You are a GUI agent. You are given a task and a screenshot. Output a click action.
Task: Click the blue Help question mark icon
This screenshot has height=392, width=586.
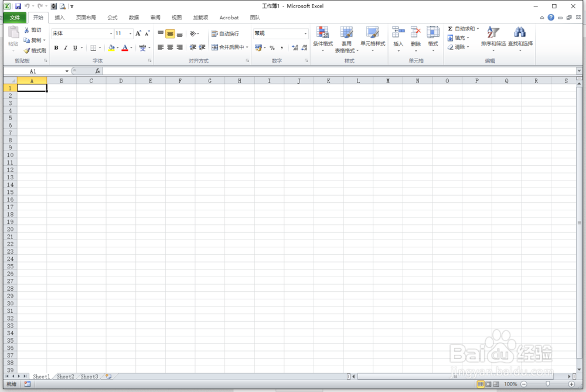[x=551, y=18]
